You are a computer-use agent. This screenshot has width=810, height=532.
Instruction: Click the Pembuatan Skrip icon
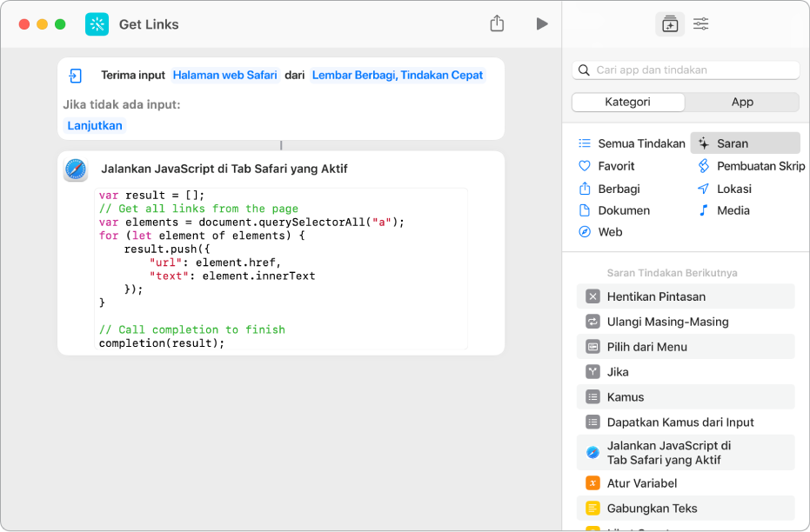[703, 166]
